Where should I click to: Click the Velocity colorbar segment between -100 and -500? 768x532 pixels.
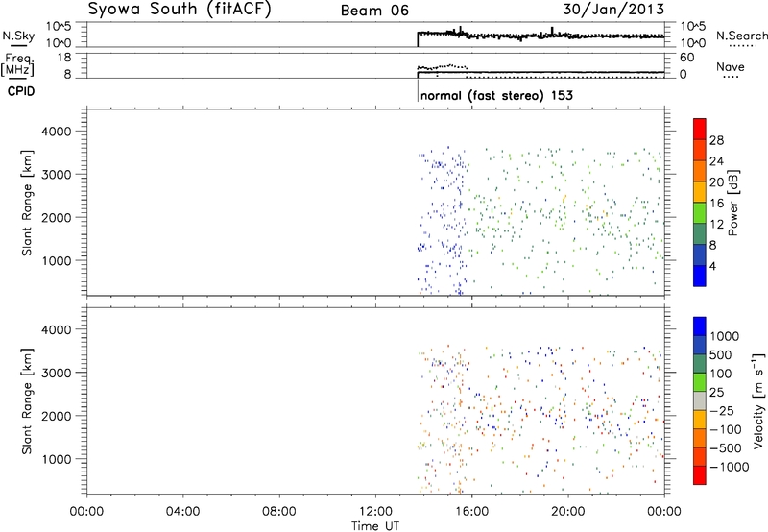[700, 438]
